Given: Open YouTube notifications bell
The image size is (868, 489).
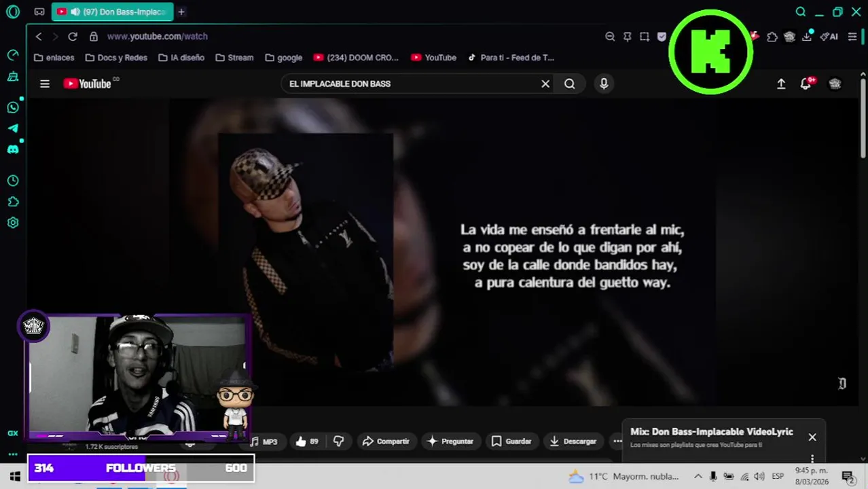Looking at the screenshot, I should (x=806, y=84).
